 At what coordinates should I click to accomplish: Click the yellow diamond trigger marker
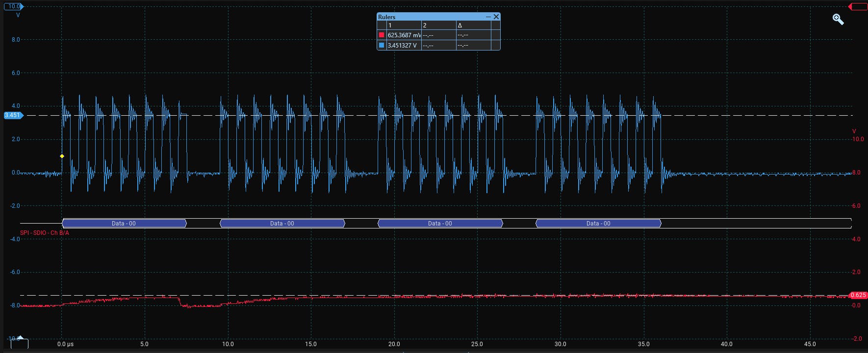click(x=62, y=156)
